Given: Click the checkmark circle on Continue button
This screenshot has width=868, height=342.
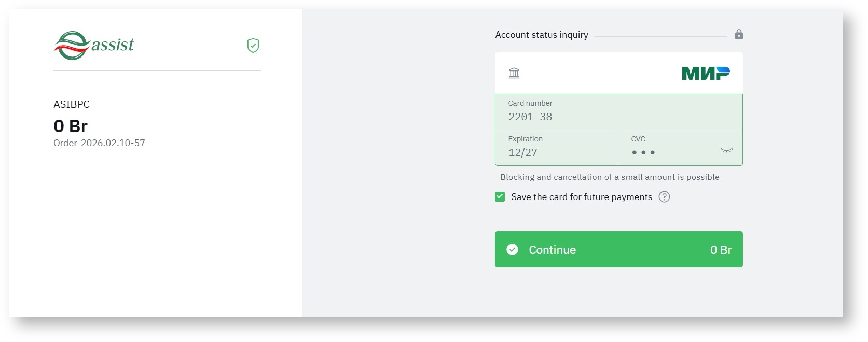Looking at the screenshot, I should tap(513, 250).
